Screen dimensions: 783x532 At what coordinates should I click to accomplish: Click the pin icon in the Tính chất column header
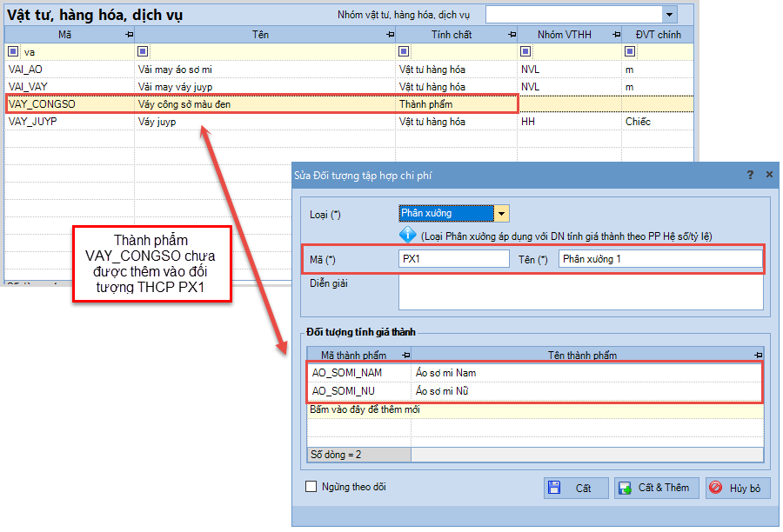click(511, 34)
